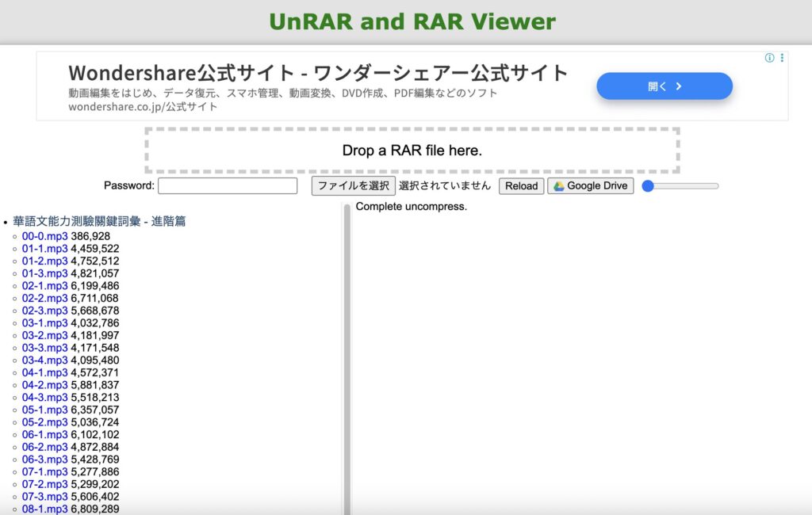This screenshot has width=812, height=515.
Task: Open the 05-1.mp3 file link
Action: click(x=44, y=410)
